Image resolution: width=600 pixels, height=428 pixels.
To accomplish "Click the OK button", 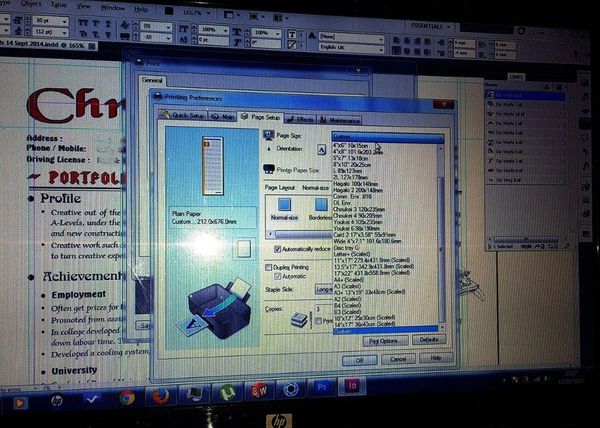I will click(x=359, y=360).
